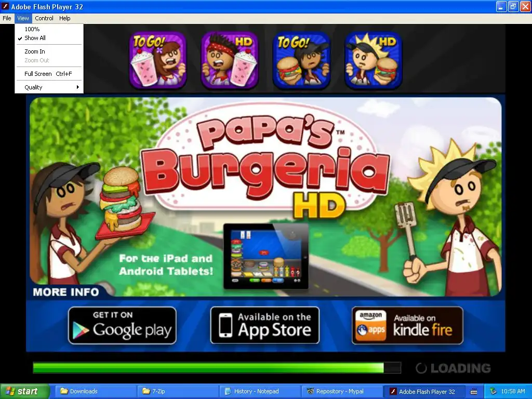532x399 pixels.
Task: Click the iPad game preview image
Action: point(266,257)
